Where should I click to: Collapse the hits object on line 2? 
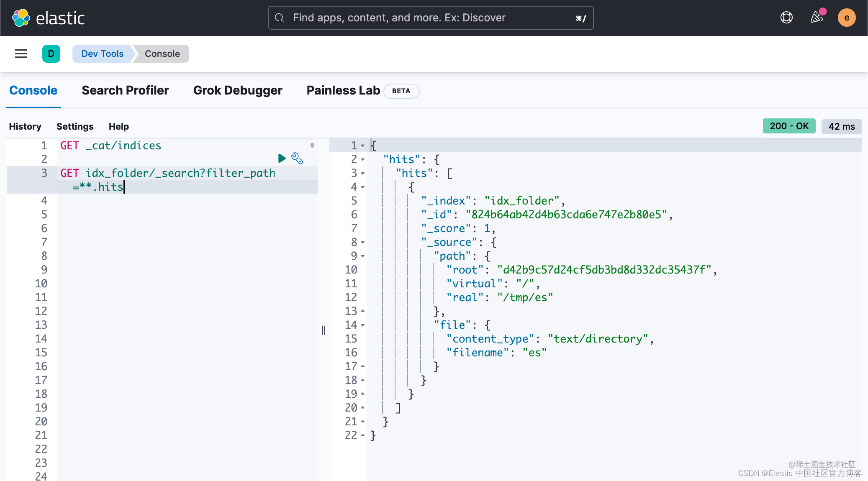(x=363, y=160)
